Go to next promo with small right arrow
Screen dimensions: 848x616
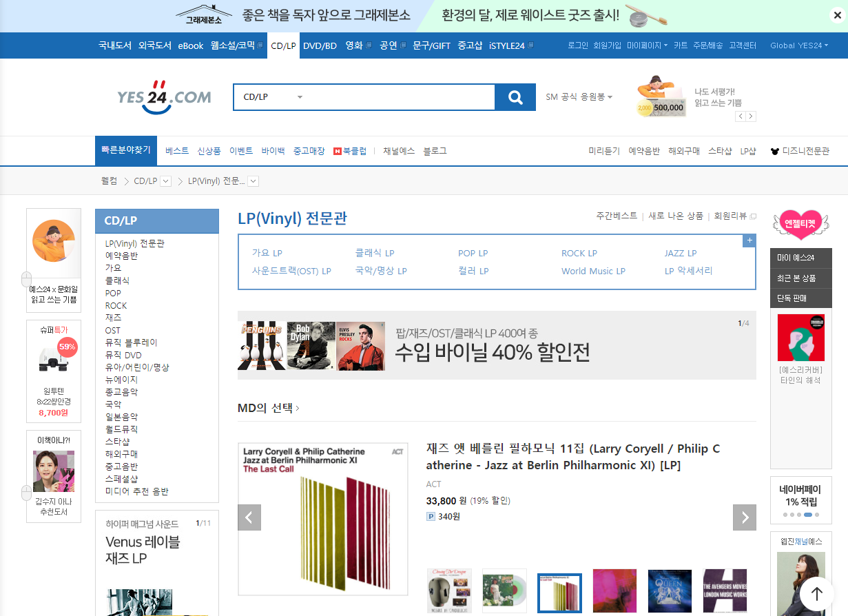751,116
